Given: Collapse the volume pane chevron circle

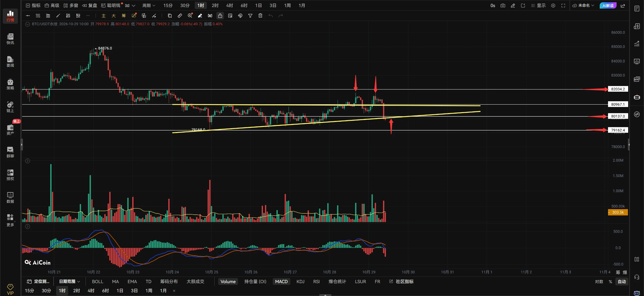Looking at the screenshot, I should 28,161.
